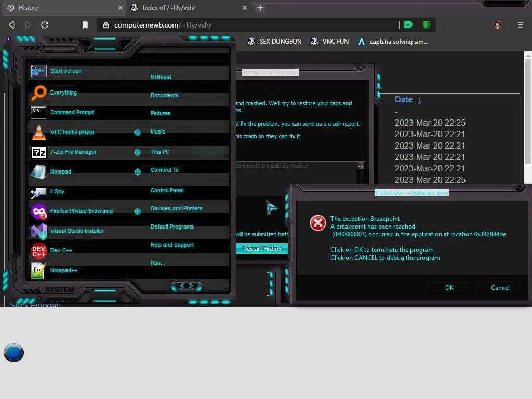Open Music in the Start menu
This screenshot has height=399, width=532.
pos(158,131)
